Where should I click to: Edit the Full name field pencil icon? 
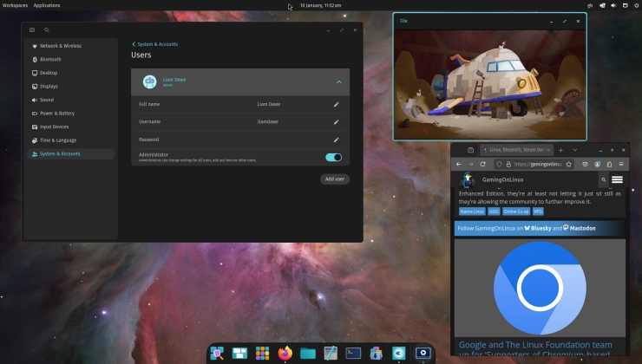[x=337, y=104]
